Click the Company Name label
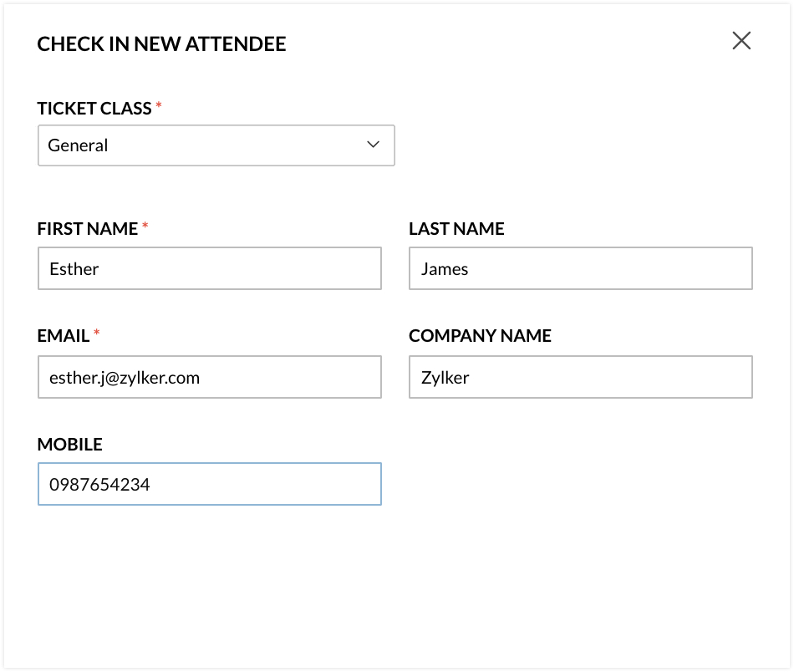794x672 pixels. [x=480, y=336]
